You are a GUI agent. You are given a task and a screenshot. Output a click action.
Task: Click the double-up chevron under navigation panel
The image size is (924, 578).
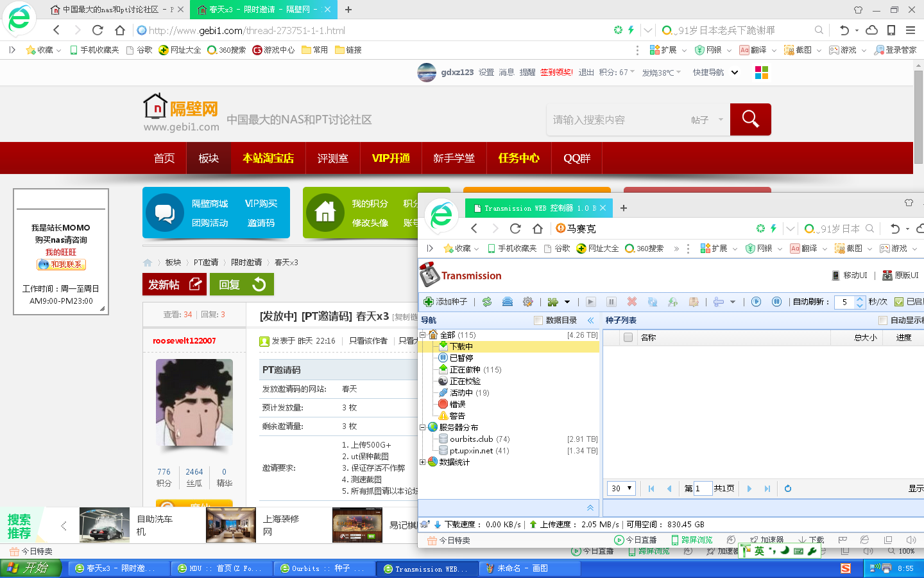click(590, 508)
